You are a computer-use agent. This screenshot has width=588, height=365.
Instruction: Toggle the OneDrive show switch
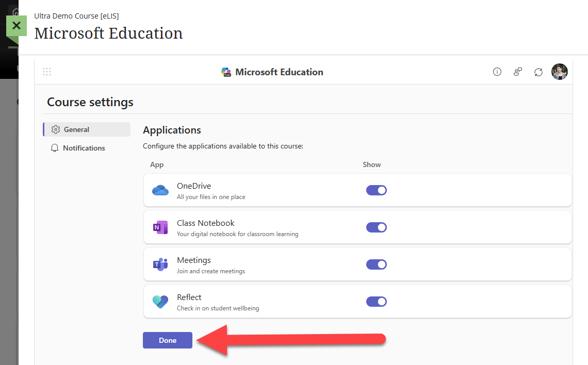point(376,190)
